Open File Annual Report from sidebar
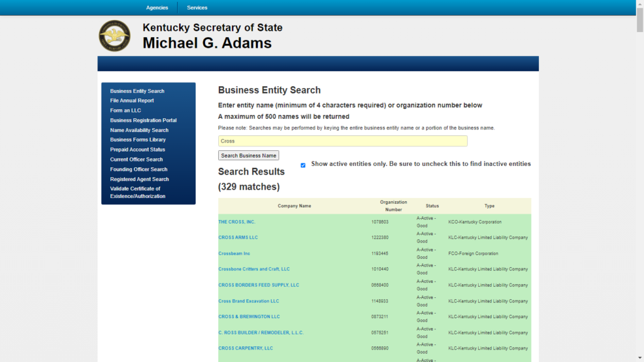 tap(131, 100)
